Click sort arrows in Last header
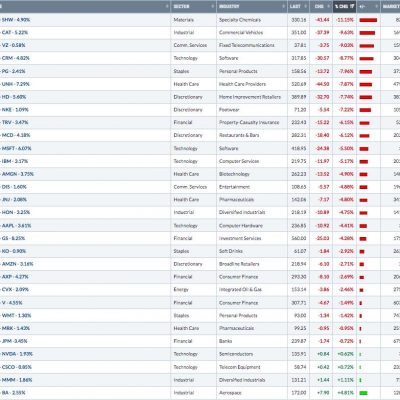Viewport: 400px width, 400px height. pos(306,6)
